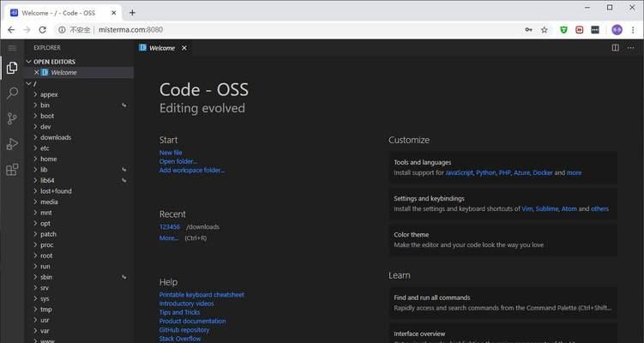Click the symlink icon beside bin
644x343 pixels.
pyautogui.click(x=124, y=105)
